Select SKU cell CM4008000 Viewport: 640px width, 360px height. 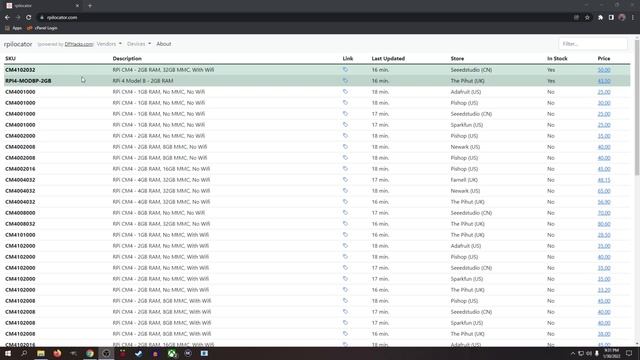pos(20,213)
